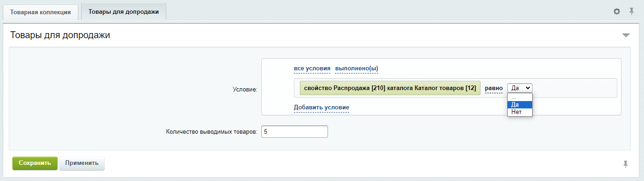This screenshot has height=181, width=644.
Task: Collapse the Товары для допродажи section
Action: pos(626,35)
